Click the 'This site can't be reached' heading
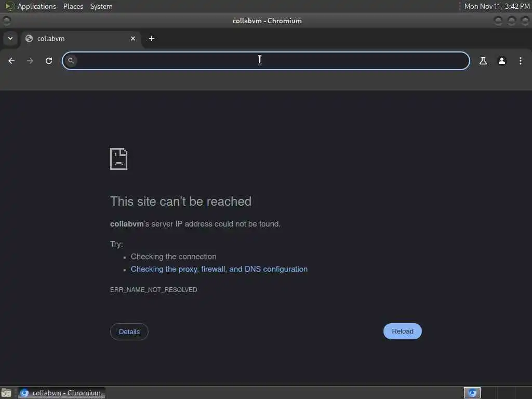Image resolution: width=532 pixels, height=399 pixels. point(180,202)
